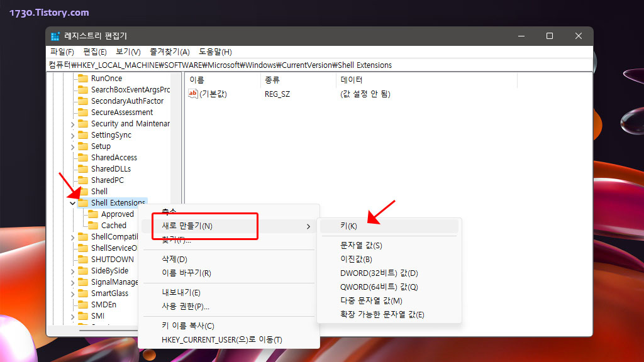Collapse the Shell Extensions tree node
The width and height of the screenshot is (644, 362).
(x=73, y=203)
